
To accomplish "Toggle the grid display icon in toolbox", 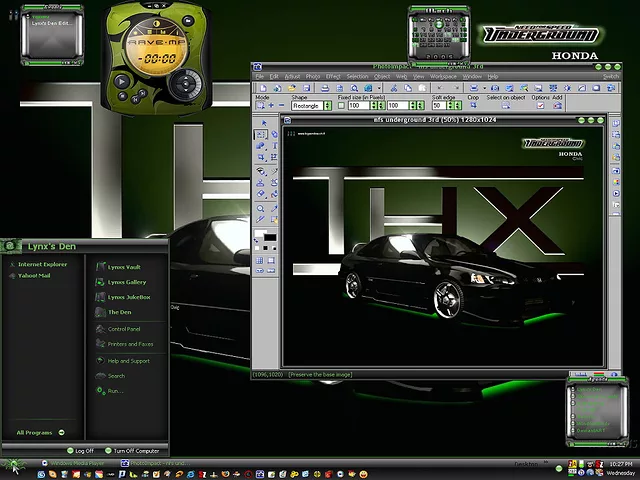I will coord(260,260).
